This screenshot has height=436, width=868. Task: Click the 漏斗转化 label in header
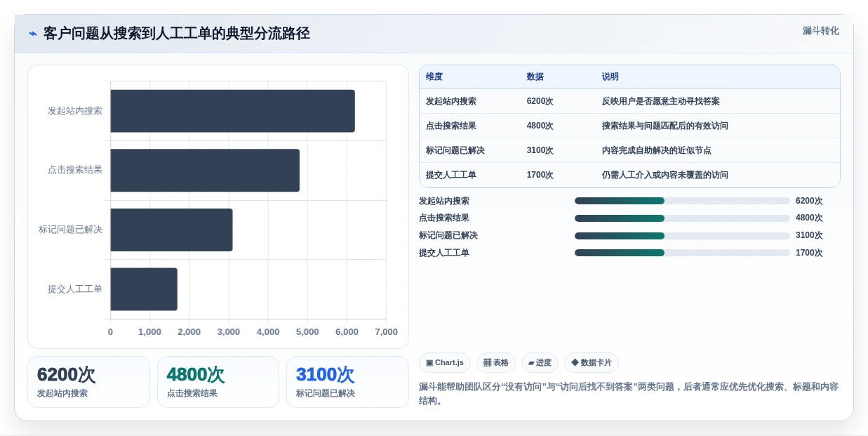820,31
